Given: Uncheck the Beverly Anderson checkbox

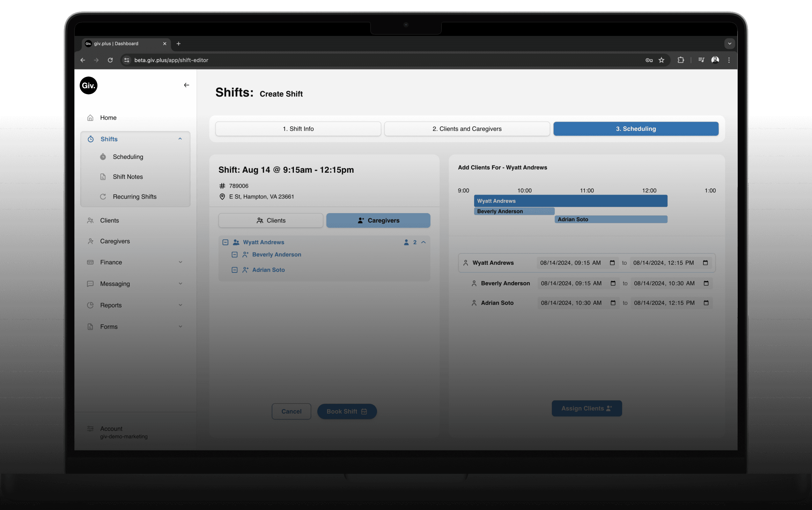Looking at the screenshot, I should [235, 255].
